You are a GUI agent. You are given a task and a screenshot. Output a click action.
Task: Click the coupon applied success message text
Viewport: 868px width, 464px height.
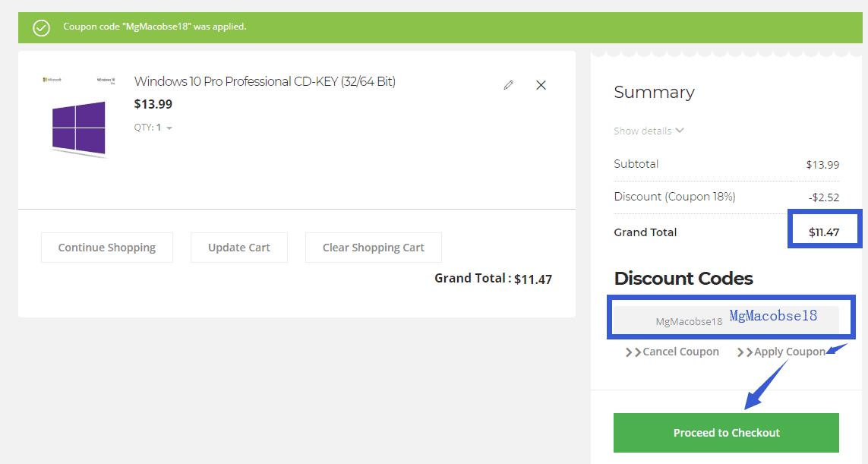[155, 27]
